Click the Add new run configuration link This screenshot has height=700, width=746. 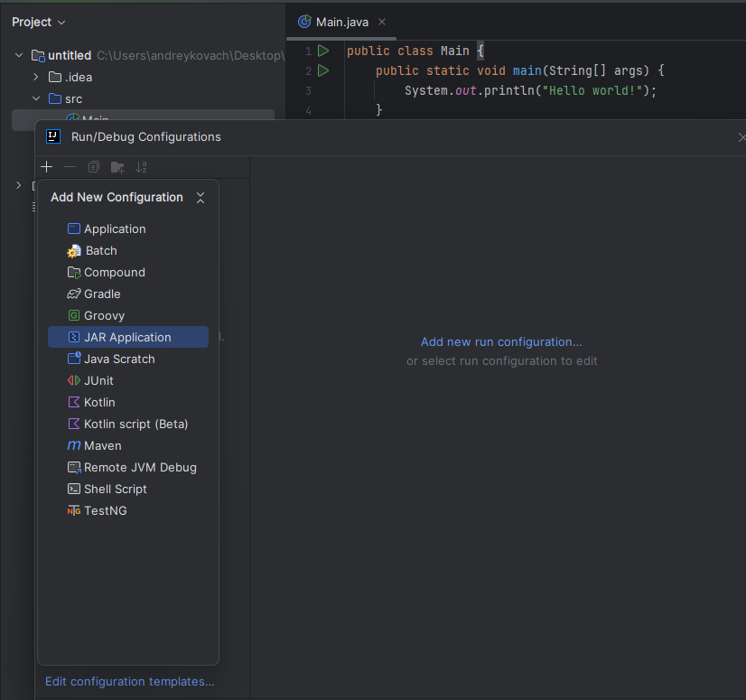[x=501, y=341]
